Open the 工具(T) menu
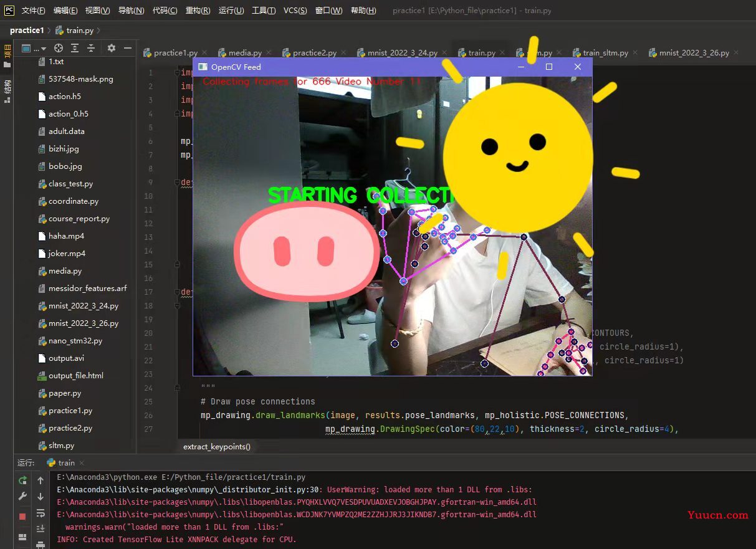This screenshot has width=756, height=549. [x=264, y=11]
